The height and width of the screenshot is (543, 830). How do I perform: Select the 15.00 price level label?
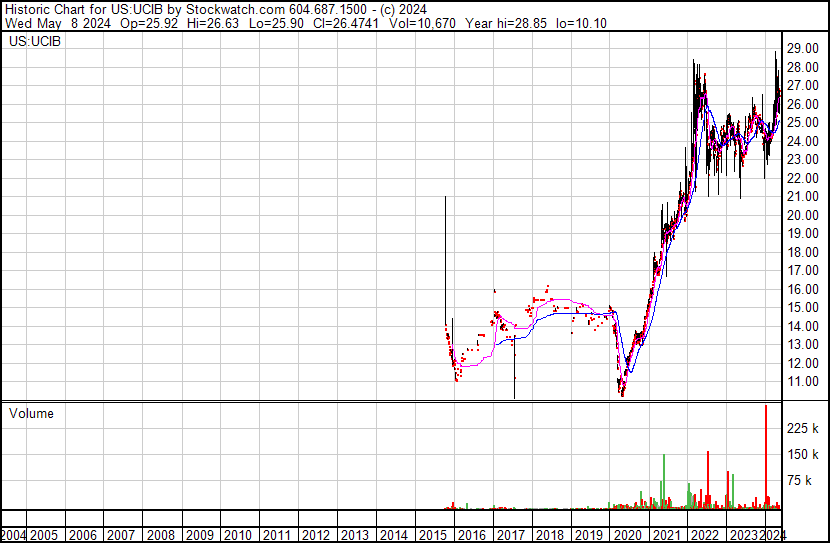point(802,307)
